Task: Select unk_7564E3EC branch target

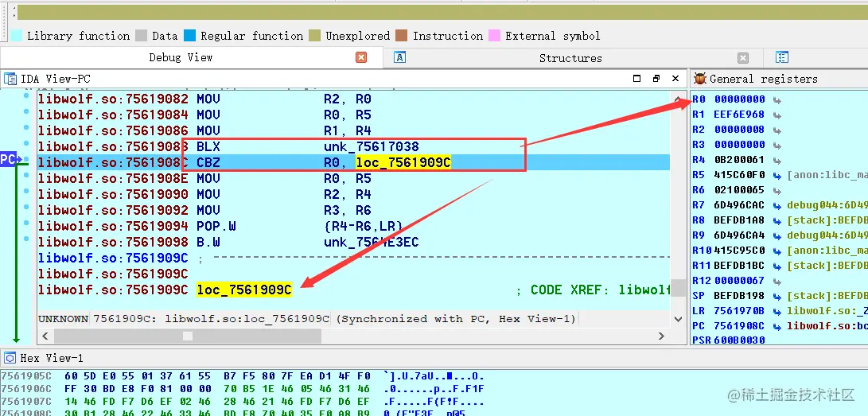Action: coord(372,243)
